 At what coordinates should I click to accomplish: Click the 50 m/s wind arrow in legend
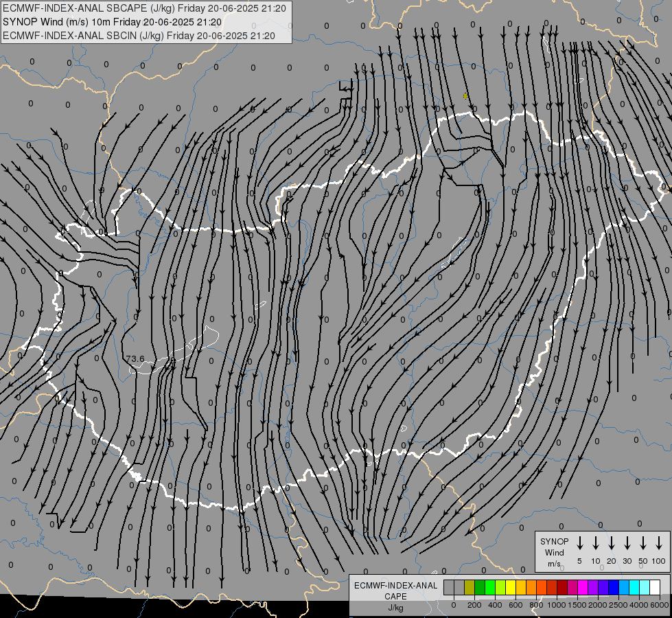click(643, 542)
